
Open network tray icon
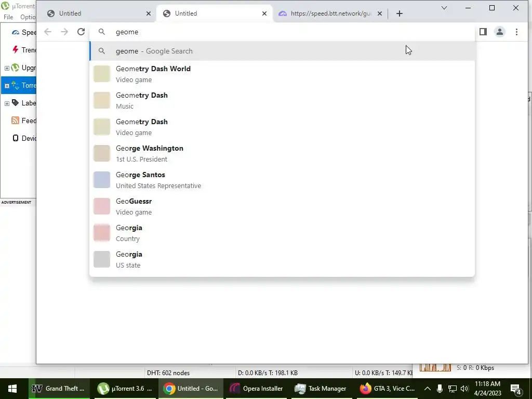pyautogui.click(x=453, y=389)
